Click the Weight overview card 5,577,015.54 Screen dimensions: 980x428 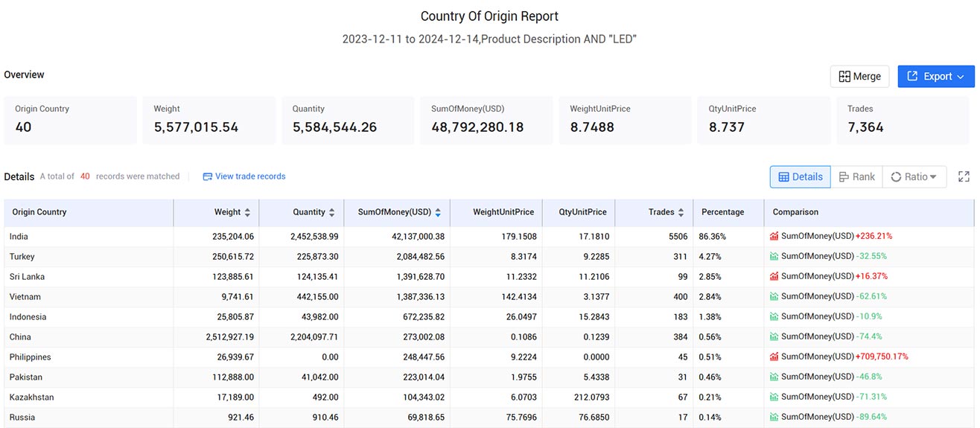coord(209,120)
